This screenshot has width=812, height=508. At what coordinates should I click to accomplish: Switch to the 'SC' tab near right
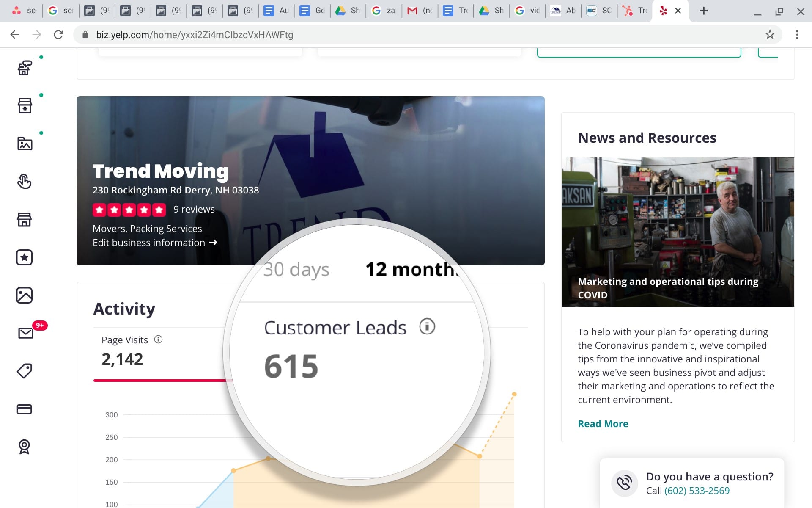(x=599, y=11)
